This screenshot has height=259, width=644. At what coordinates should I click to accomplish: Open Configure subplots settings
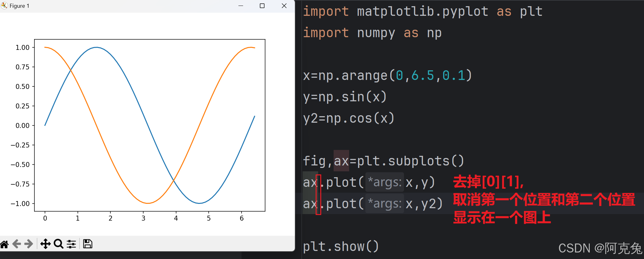pyautogui.click(x=71, y=244)
